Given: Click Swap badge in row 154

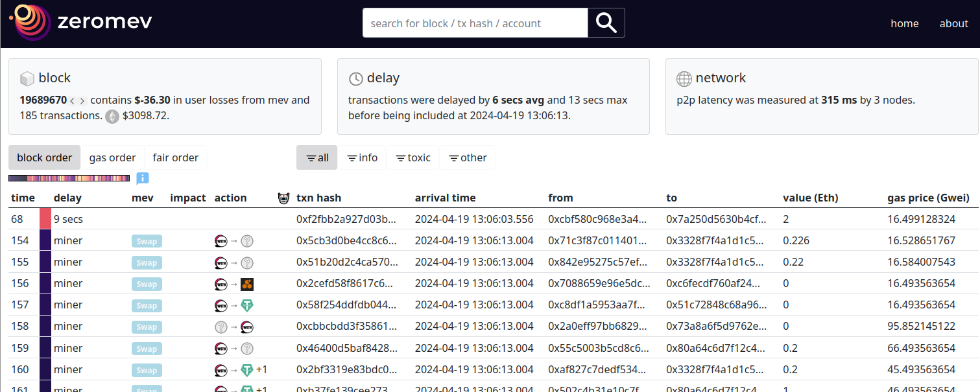Looking at the screenshot, I should [147, 241].
